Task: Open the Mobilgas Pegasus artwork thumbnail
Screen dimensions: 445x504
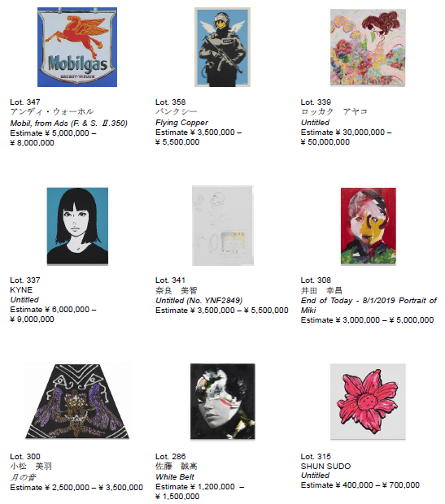Action: tap(77, 47)
